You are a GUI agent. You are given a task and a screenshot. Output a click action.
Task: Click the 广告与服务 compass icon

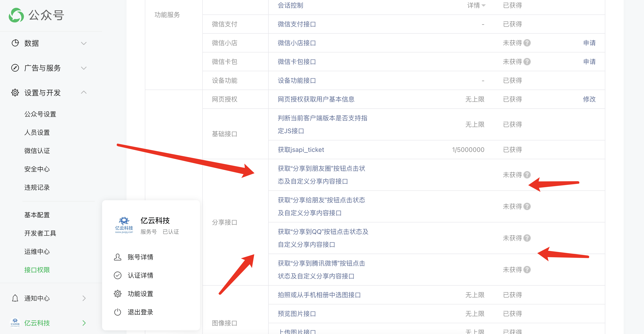pyautogui.click(x=15, y=68)
